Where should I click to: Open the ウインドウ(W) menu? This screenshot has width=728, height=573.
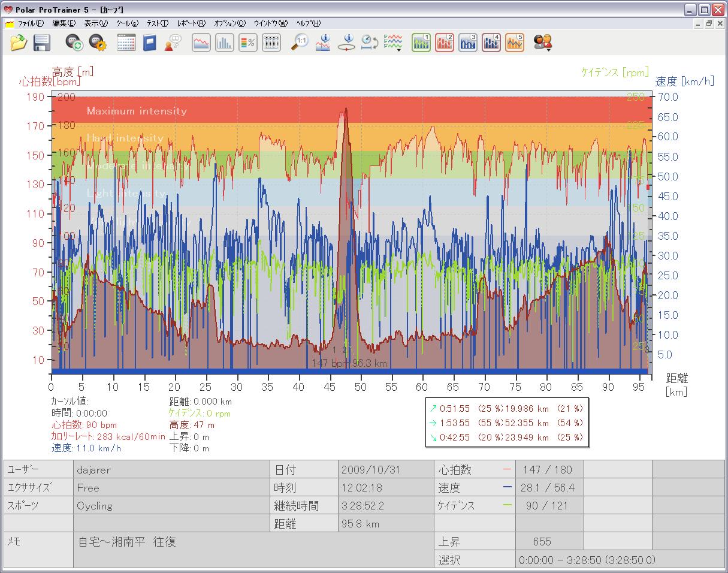271,23
